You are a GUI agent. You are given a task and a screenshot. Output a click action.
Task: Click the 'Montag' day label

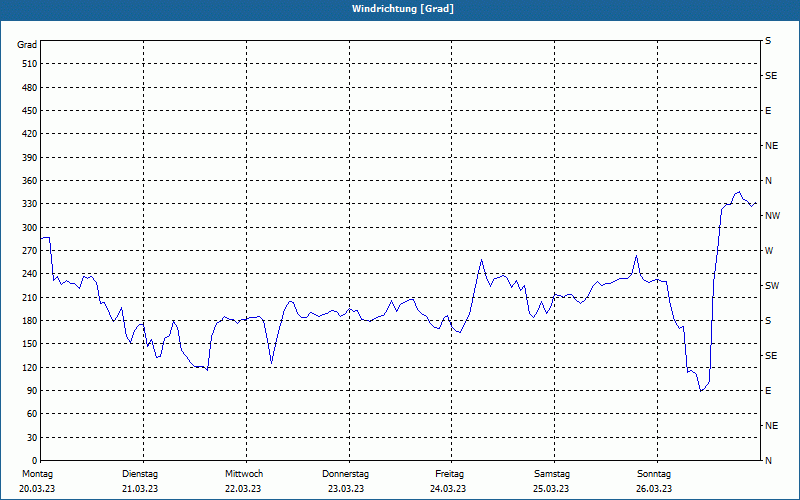coord(37,474)
